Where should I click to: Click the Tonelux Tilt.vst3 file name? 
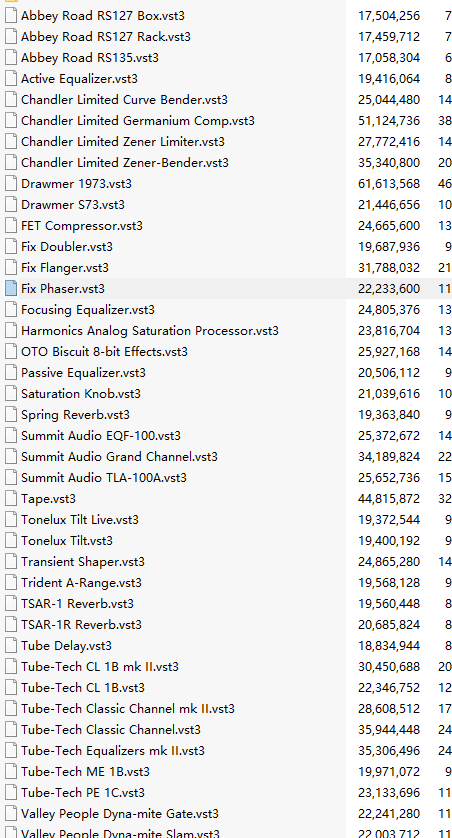tap(67, 541)
